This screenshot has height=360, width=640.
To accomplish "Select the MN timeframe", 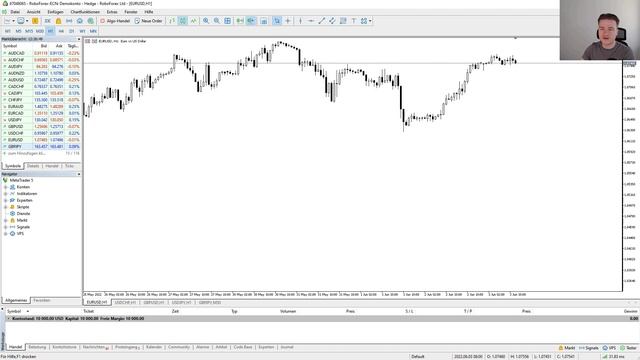I will (93, 31).
